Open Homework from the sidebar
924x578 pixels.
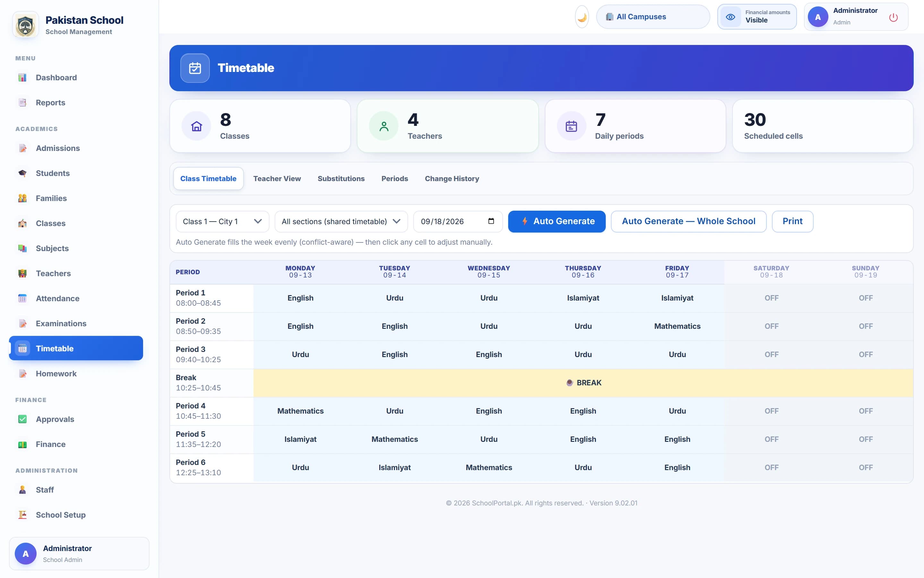tap(76, 373)
